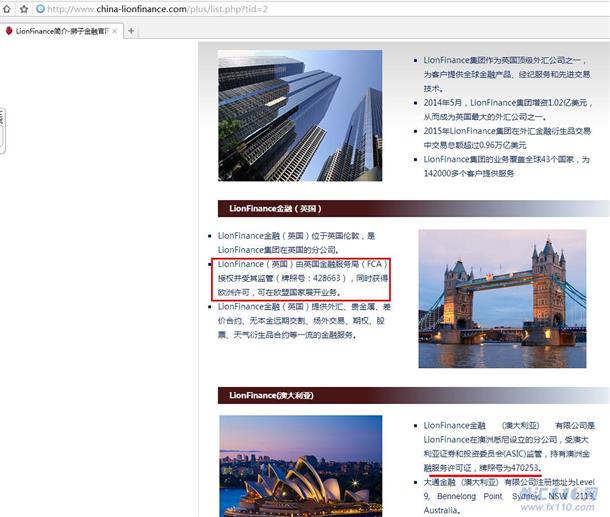
Task: Open a new tab with the plus button
Action: coord(131,31)
